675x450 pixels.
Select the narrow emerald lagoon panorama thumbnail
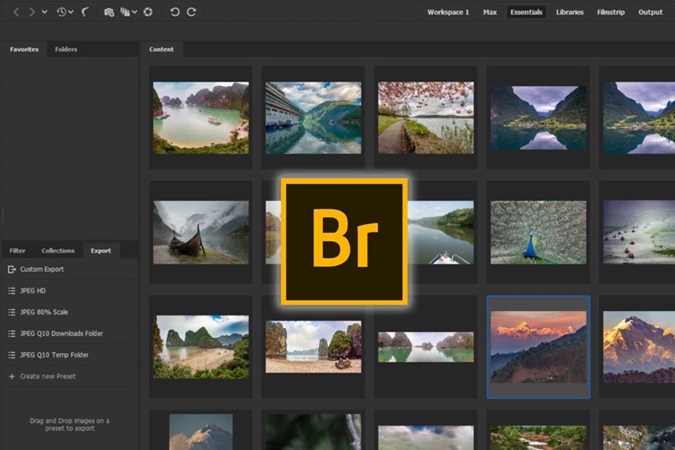tap(426, 347)
